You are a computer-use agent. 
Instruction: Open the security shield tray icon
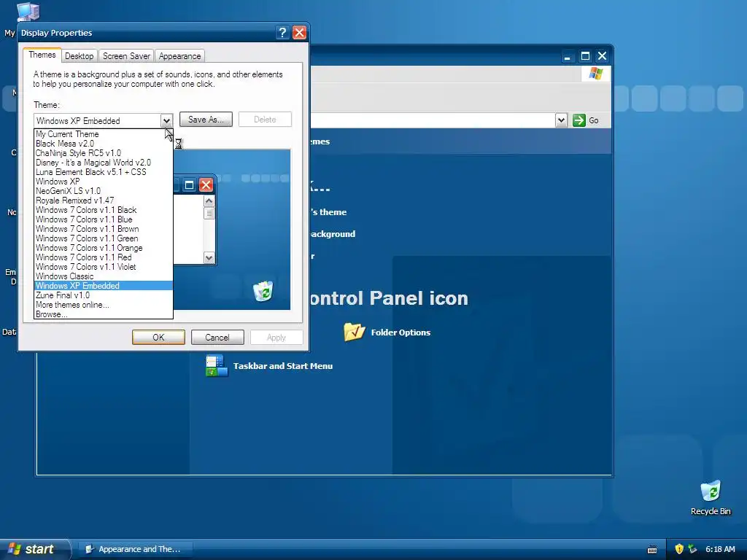pyautogui.click(x=679, y=549)
